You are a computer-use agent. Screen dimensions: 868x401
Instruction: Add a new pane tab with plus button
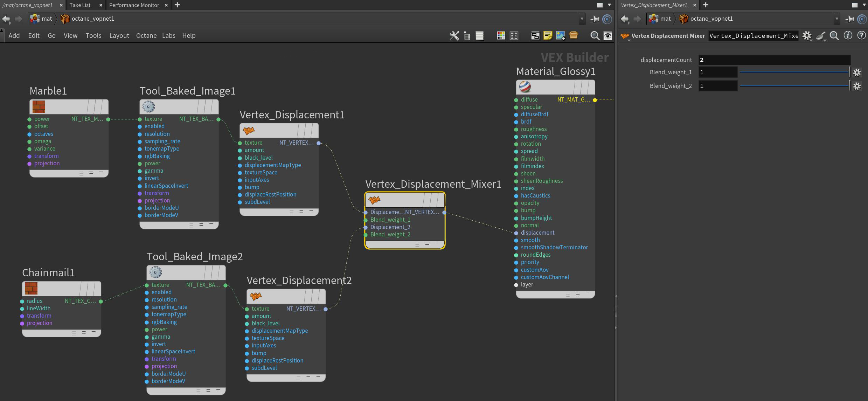coord(177,5)
